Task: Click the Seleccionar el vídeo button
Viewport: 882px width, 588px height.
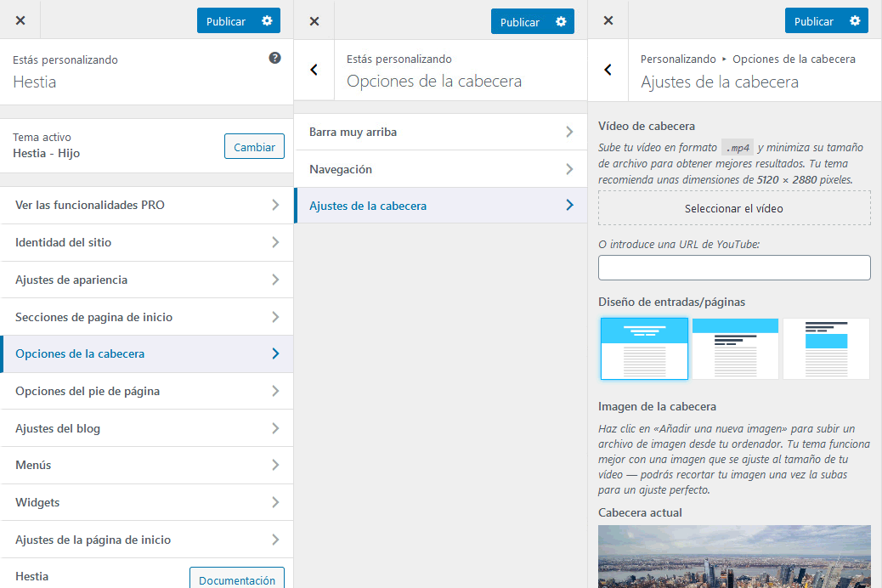Action: coord(734,208)
